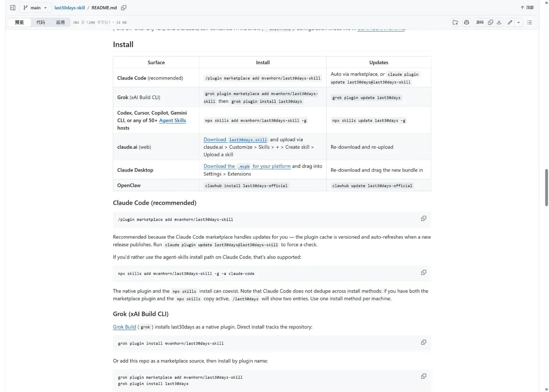The width and height of the screenshot is (549, 392).
Task: Click the Surface column header
Action: click(x=156, y=62)
